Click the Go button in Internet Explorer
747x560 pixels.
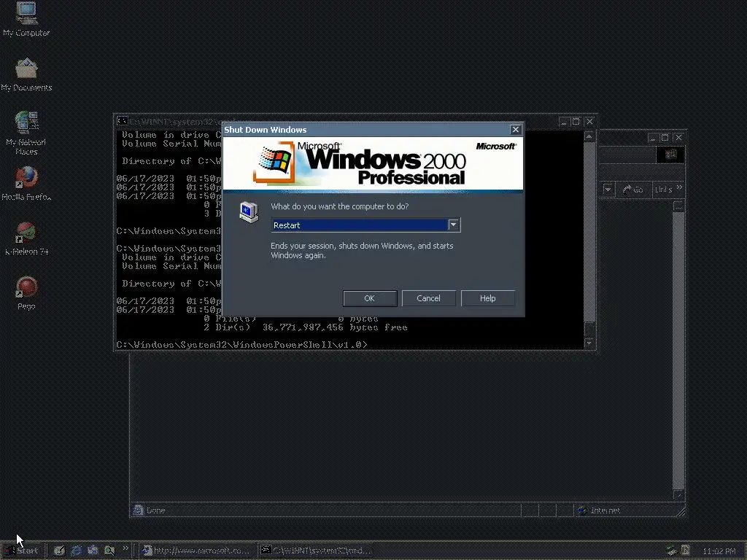point(633,190)
